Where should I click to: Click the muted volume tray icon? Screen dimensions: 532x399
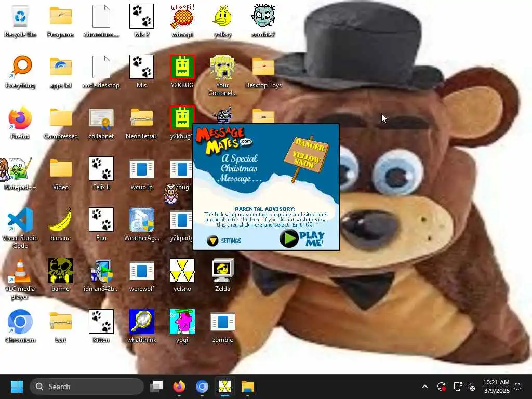pyautogui.click(x=471, y=387)
